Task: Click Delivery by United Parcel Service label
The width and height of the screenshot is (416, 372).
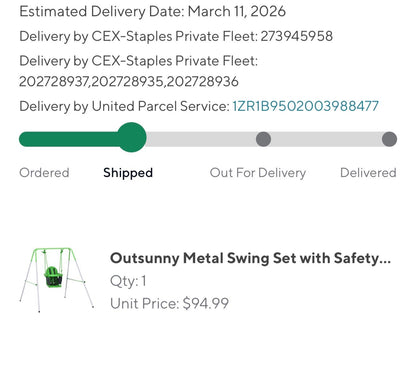Action: click(x=124, y=106)
